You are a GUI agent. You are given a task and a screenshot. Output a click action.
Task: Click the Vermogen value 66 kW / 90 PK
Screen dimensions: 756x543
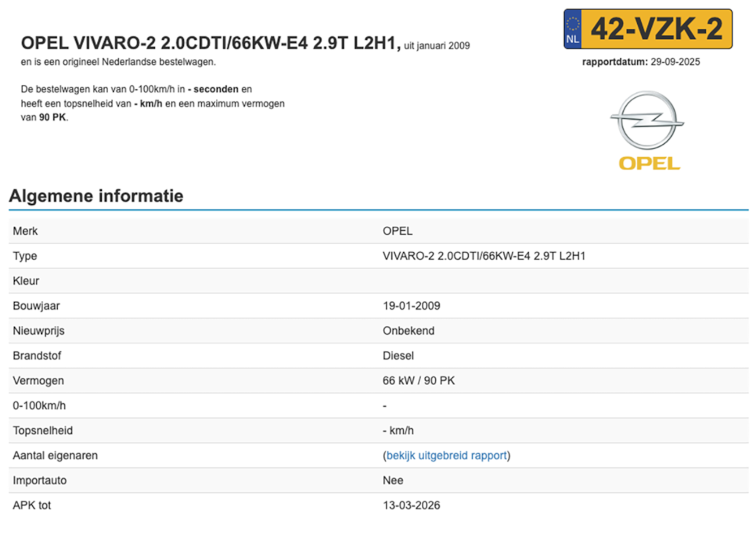[x=418, y=380]
